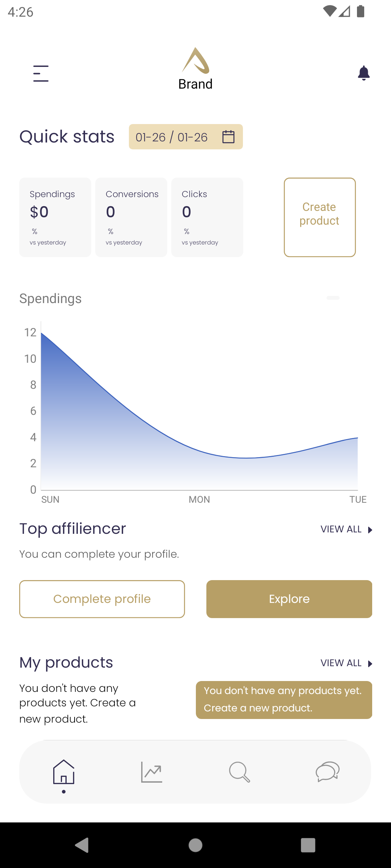Tap the notification bell icon

point(363,73)
